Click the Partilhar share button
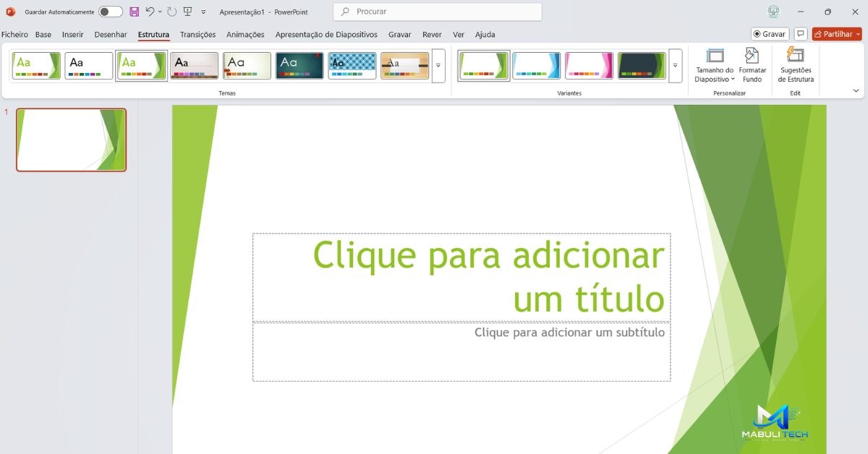This screenshot has width=868, height=454. [837, 34]
